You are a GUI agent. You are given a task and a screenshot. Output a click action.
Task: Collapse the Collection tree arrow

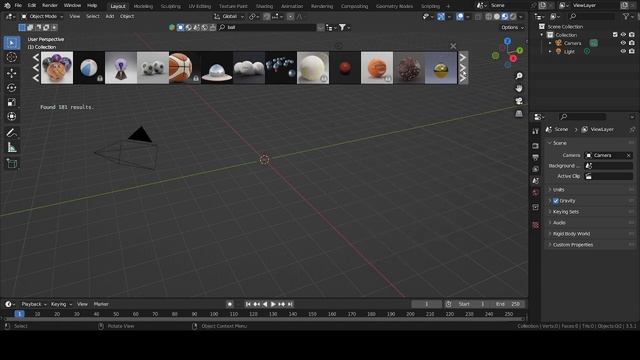click(x=542, y=35)
